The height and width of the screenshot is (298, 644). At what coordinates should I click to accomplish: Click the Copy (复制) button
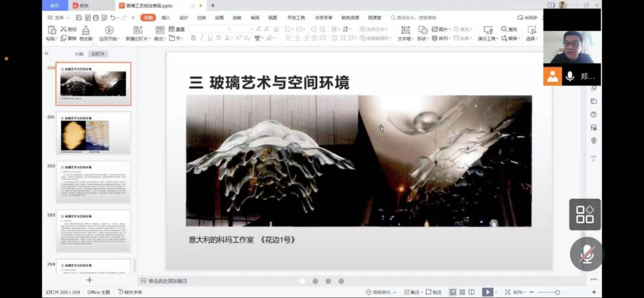pos(68,38)
